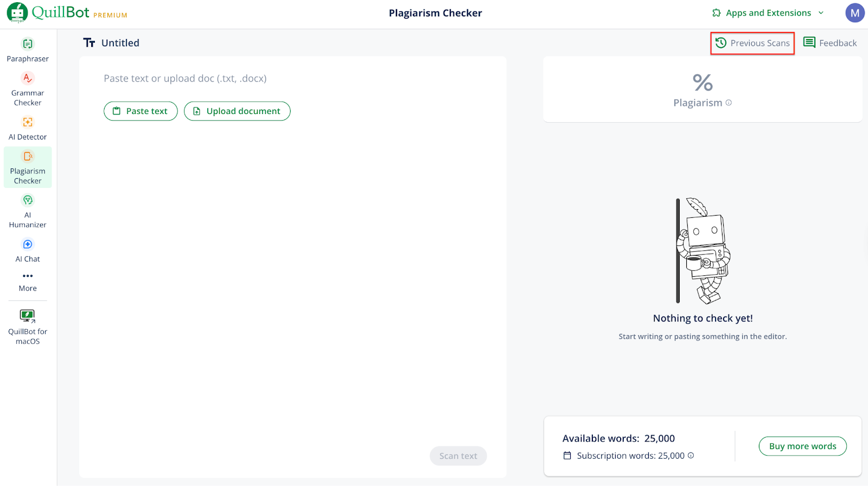Launch AI Chat from sidebar
The height and width of the screenshot is (486, 868).
28,245
